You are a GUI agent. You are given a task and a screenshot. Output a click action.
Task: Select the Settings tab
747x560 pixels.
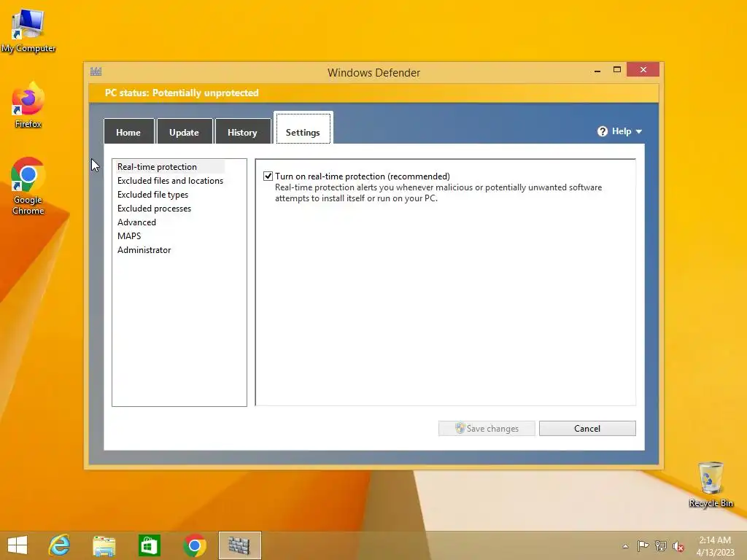[x=303, y=128]
